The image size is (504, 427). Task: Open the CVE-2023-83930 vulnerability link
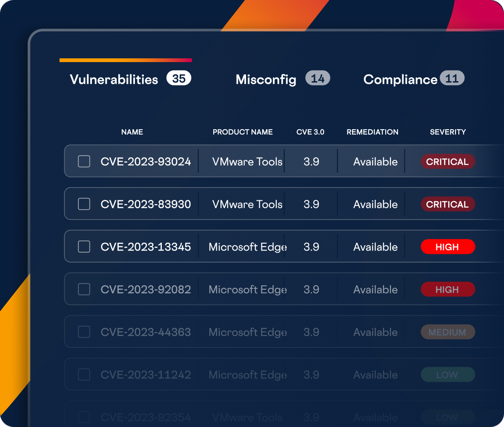(x=146, y=204)
